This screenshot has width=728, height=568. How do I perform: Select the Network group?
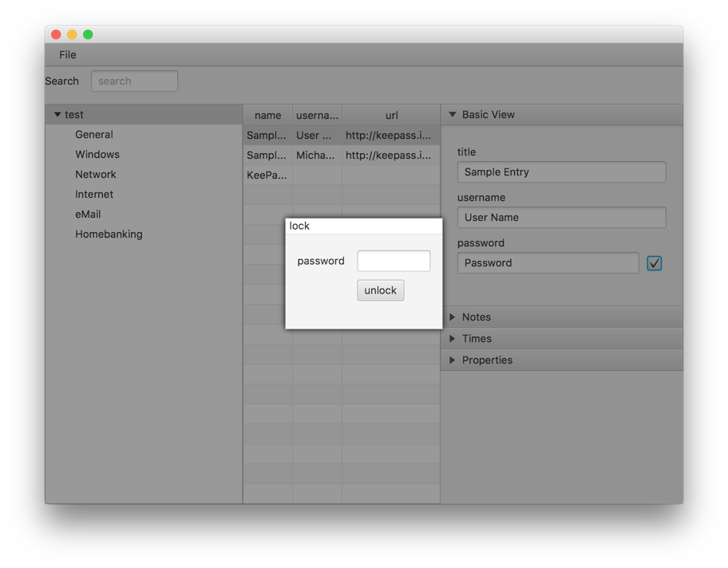click(x=96, y=175)
